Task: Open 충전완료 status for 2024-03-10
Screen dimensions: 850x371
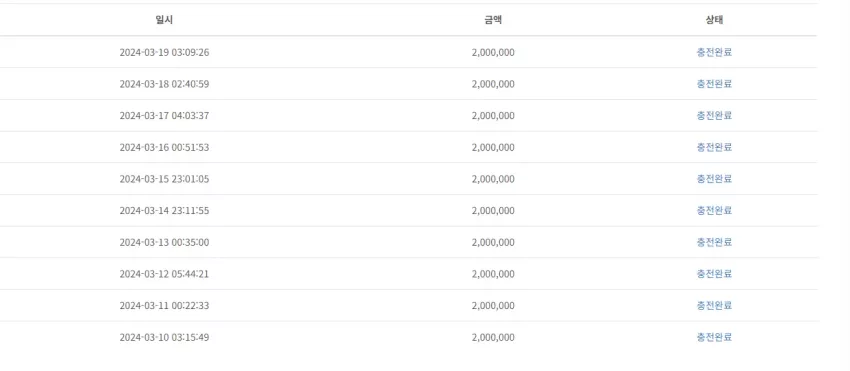Action: (714, 337)
